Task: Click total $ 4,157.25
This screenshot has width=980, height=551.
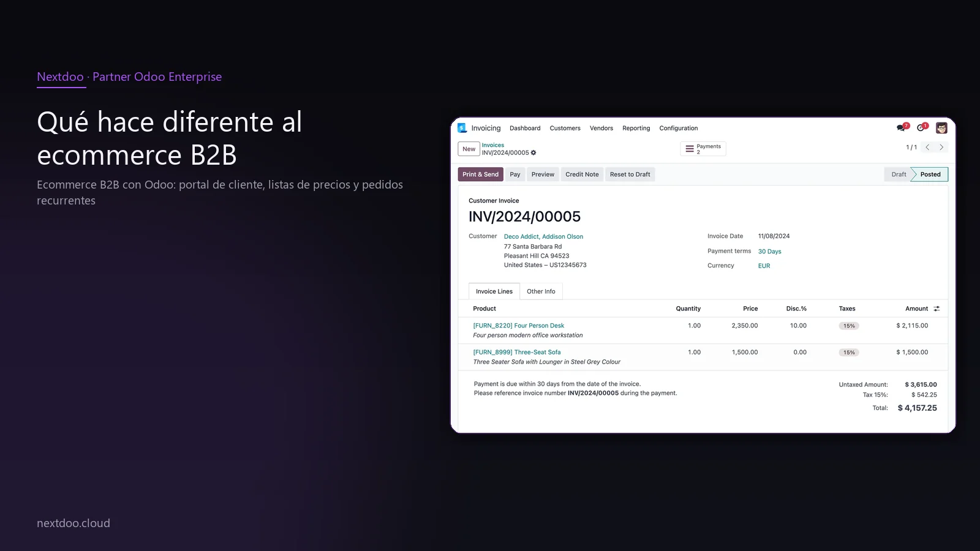Action: [x=917, y=408]
